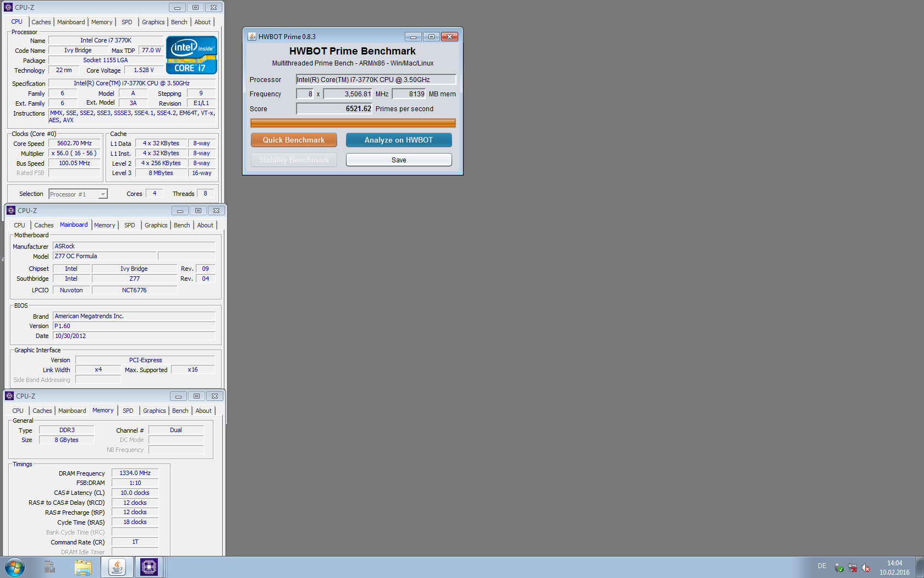Click the Command Rate 1T value
This screenshot has height=578, width=924.
pyautogui.click(x=135, y=542)
